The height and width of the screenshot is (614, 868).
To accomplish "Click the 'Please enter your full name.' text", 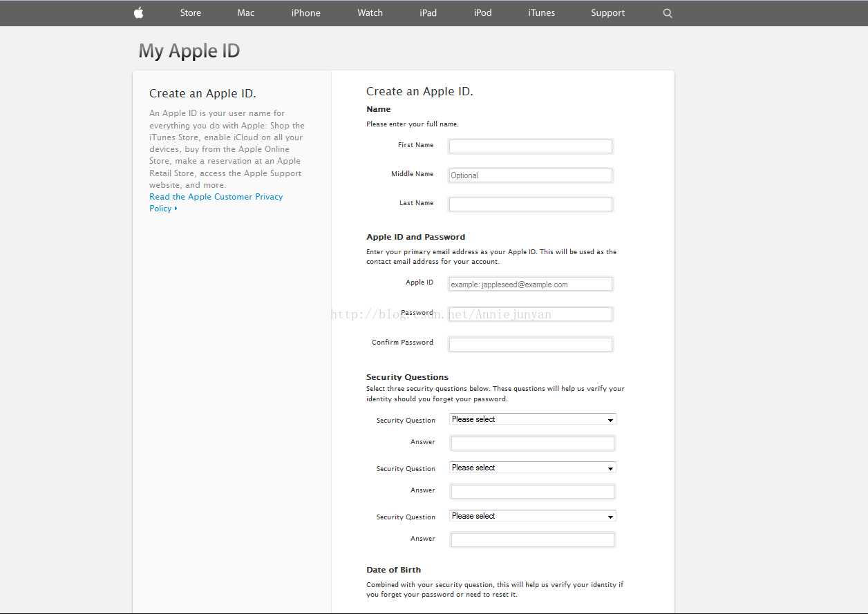I will 413,124.
